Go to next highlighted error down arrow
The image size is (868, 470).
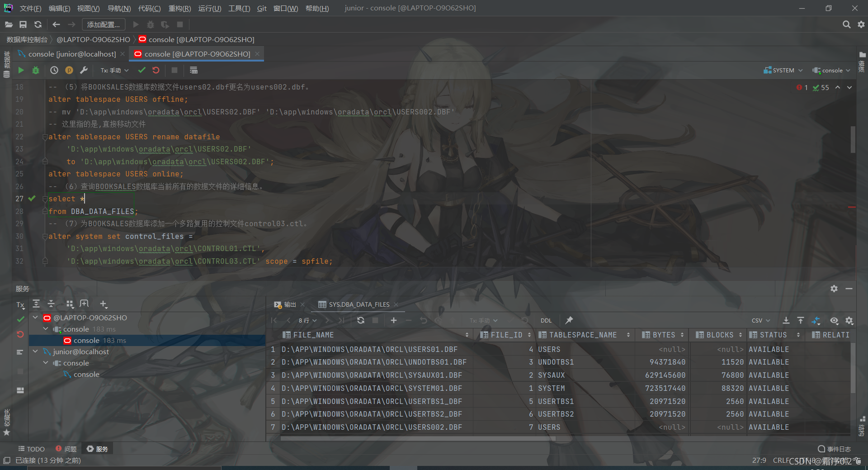pyautogui.click(x=849, y=87)
